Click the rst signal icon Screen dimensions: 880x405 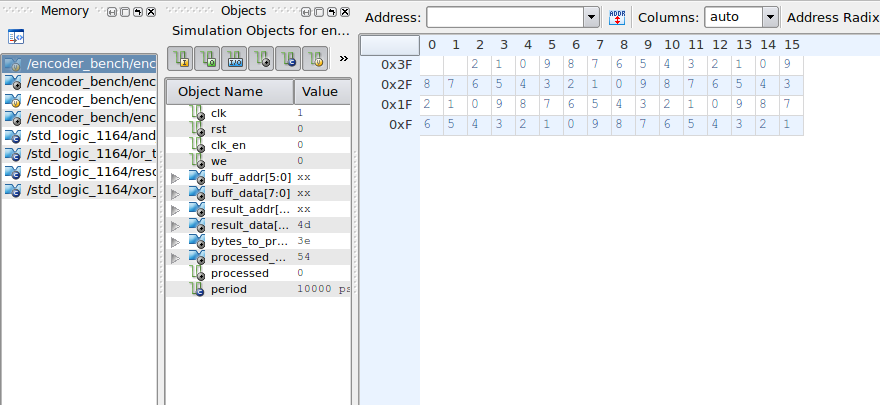[x=197, y=129]
